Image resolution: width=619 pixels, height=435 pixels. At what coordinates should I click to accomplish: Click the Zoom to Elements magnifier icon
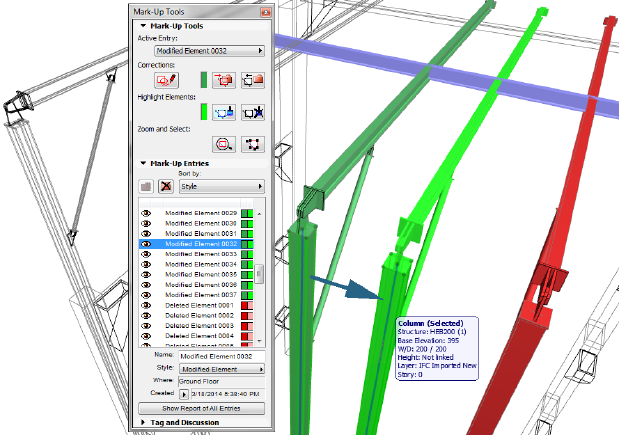click(224, 144)
